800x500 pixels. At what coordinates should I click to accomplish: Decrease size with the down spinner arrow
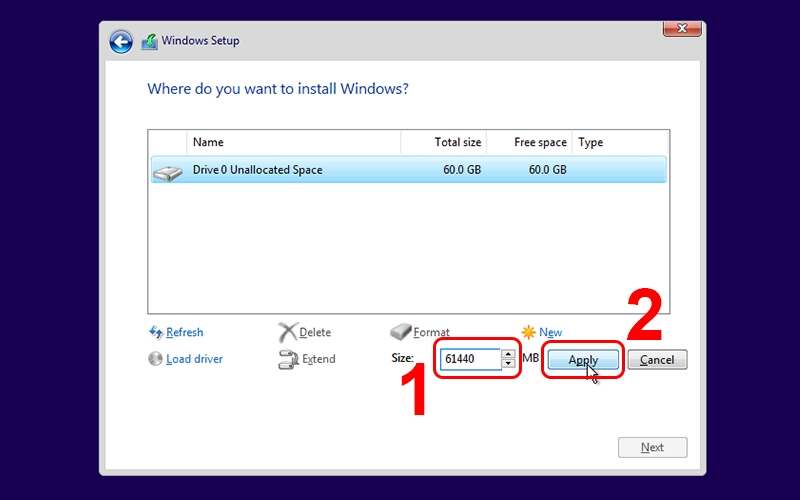coord(508,363)
